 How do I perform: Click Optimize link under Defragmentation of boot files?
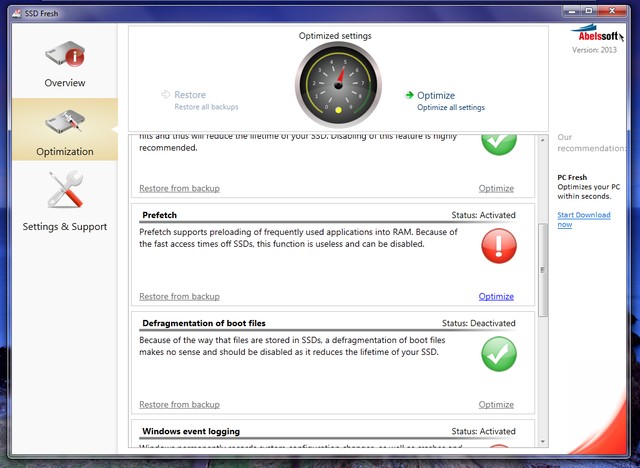tap(496, 405)
